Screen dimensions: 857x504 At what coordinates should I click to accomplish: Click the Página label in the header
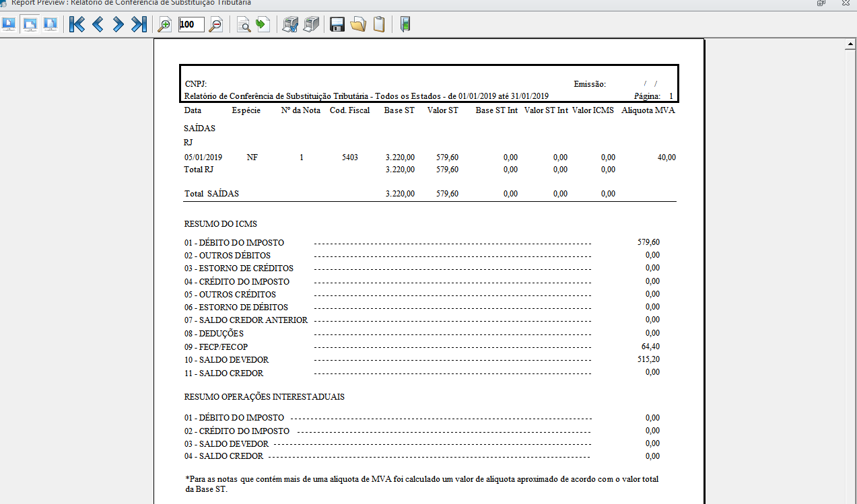coord(647,96)
